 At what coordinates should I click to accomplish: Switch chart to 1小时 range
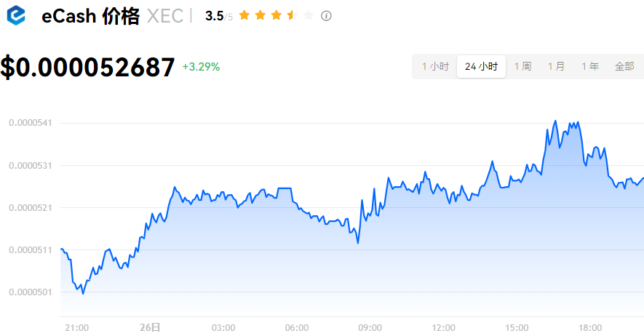[x=435, y=66]
